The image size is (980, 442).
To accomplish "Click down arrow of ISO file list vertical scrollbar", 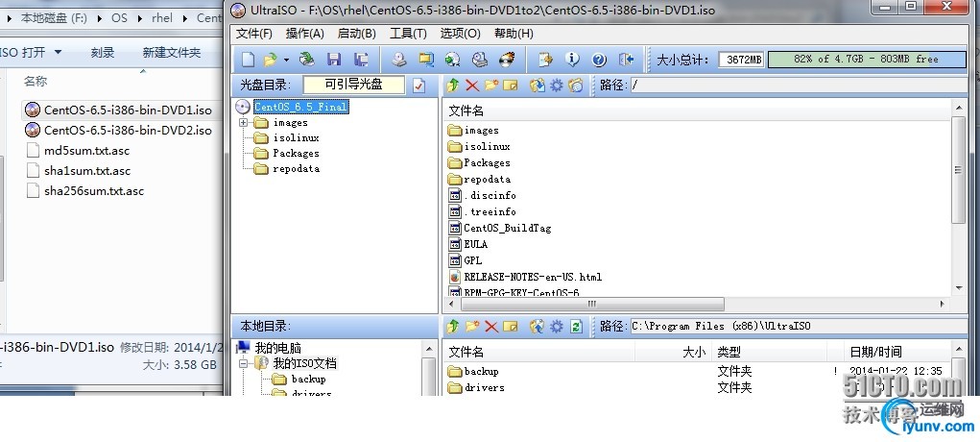I will tap(960, 288).
